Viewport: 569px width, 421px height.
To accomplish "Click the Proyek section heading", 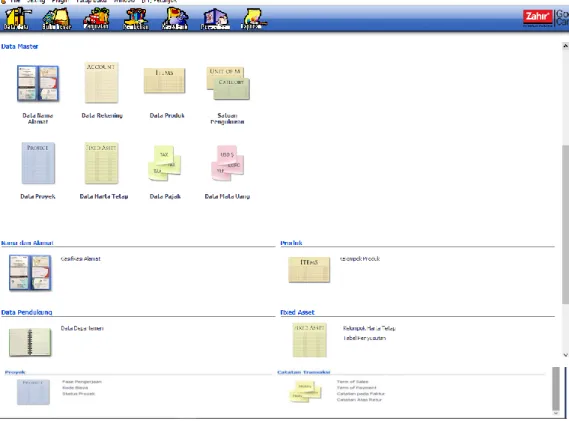I will 15,372.
